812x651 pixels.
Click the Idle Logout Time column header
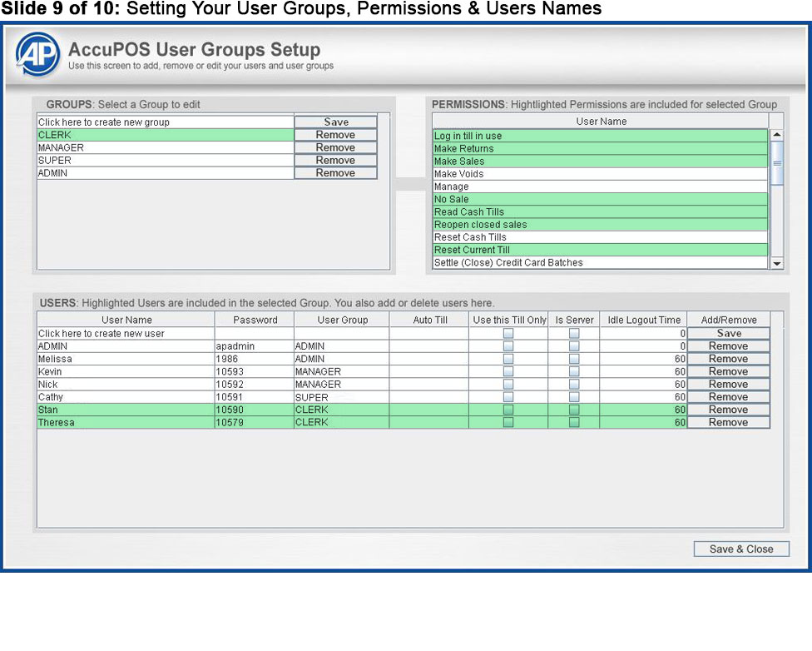click(x=644, y=320)
